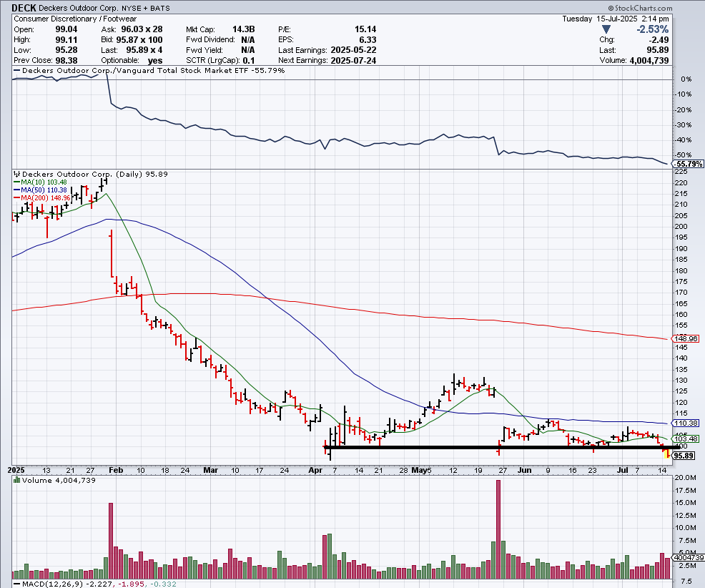The width and height of the screenshot is (705, 588).
Task: Click the -55.79% relative strength axis tag
Action: tap(689, 164)
